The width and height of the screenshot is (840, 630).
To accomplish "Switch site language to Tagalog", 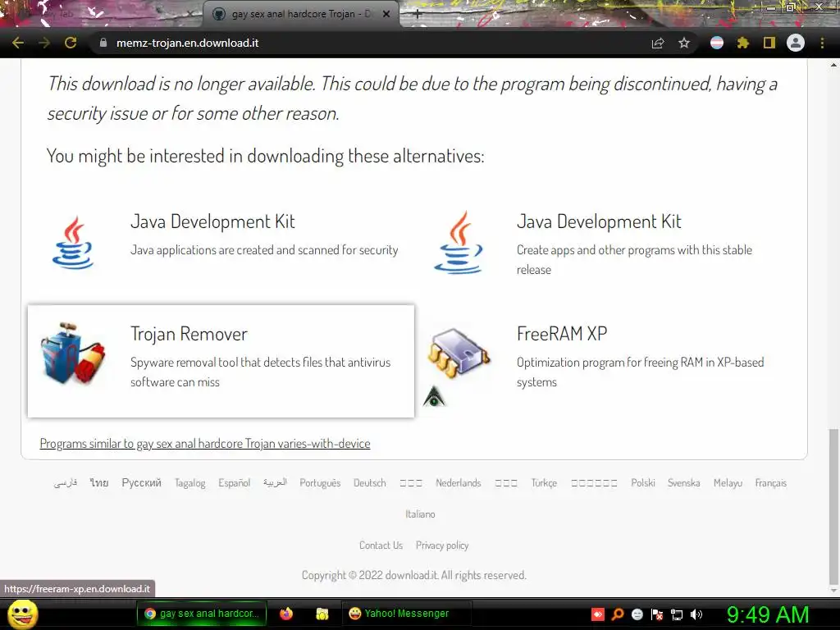I will (x=189, y=482).
